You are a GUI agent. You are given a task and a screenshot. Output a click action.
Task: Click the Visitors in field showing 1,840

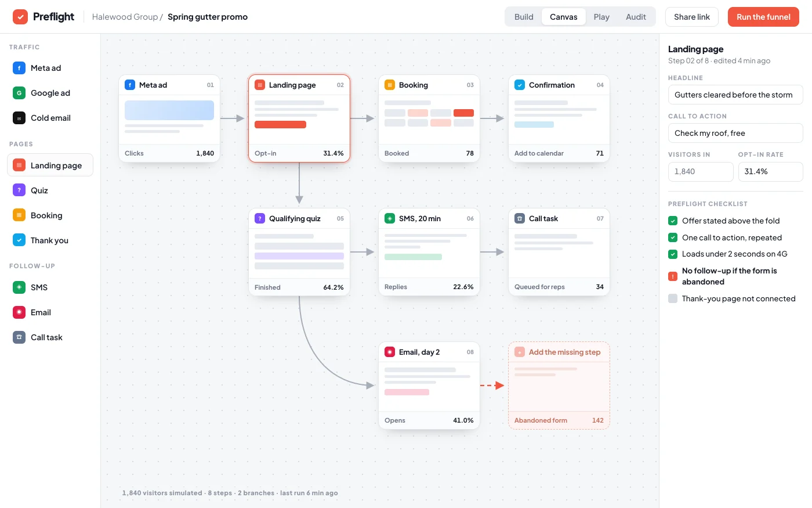701,171
